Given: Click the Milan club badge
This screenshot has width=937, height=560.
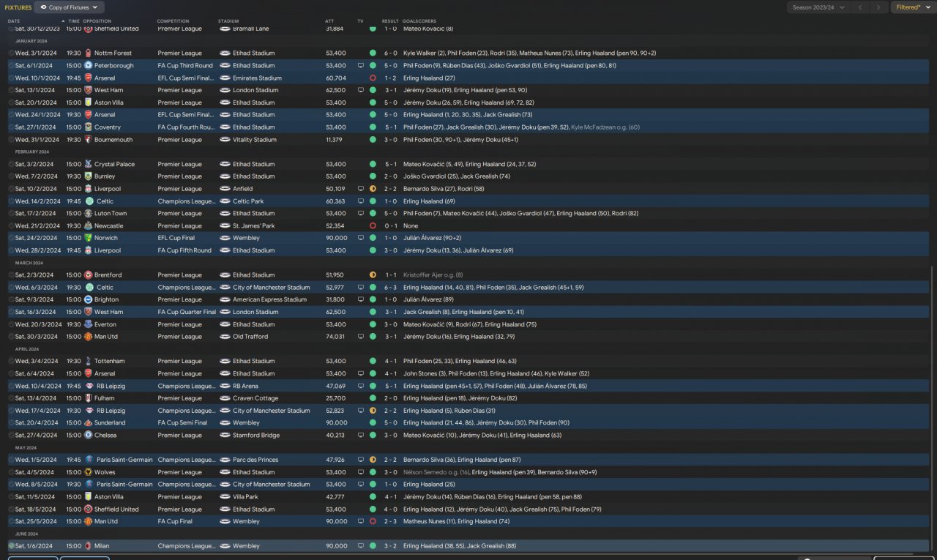Looking at the screenshot, I should click(x=89, y=546).
